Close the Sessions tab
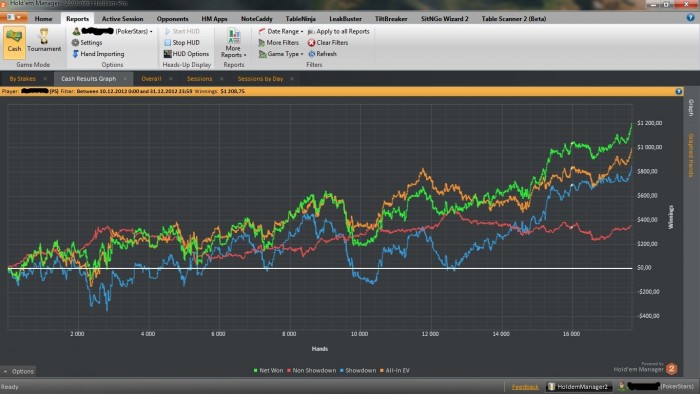Image resolution: width=700 pixels, height=394 pixels. coord(221,79)
